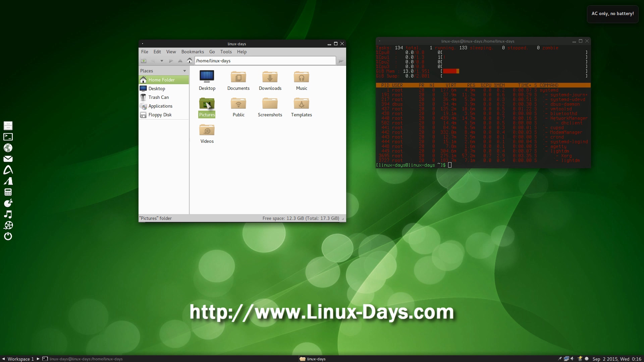Select Home Folder in Places sidebar

(x=164, y=80)
